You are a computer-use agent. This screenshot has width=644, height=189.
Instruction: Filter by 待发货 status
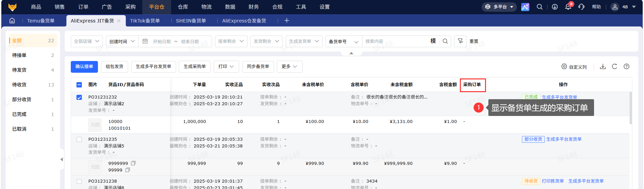point(33,70)
